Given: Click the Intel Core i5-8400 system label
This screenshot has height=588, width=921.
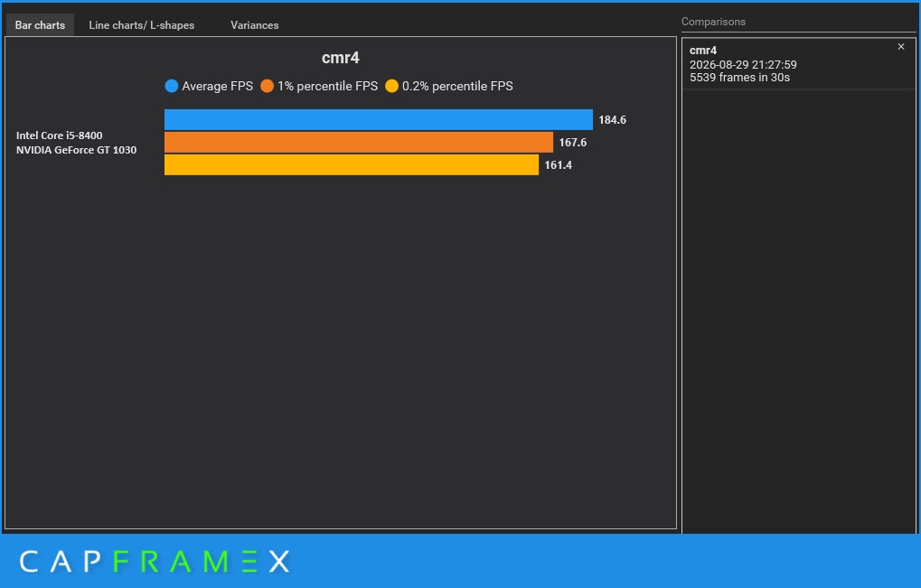Looking at the screenshot, I should (60, 135).
